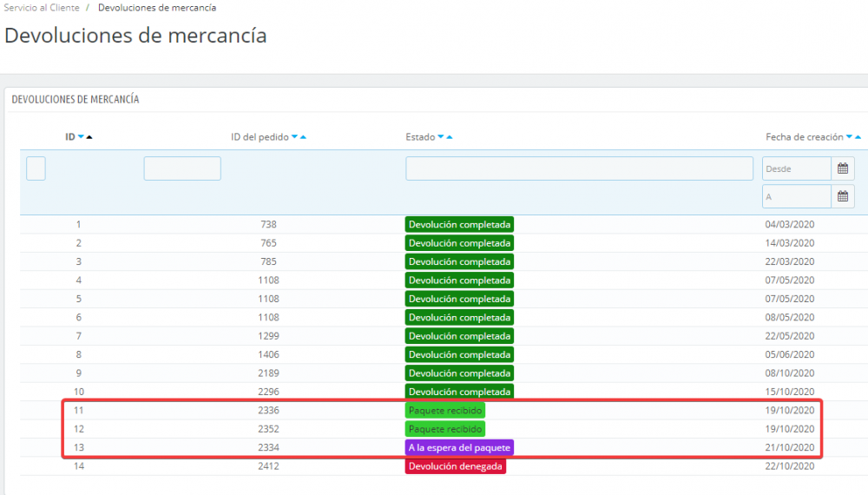Viewport: 868px width, 495px height.
Task: Click the A date input
Action: (x=797, y=196)
